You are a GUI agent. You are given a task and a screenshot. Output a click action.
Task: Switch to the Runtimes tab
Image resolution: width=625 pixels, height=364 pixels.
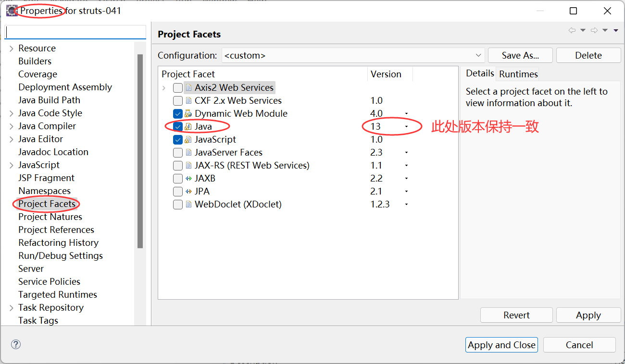point(518,74)
